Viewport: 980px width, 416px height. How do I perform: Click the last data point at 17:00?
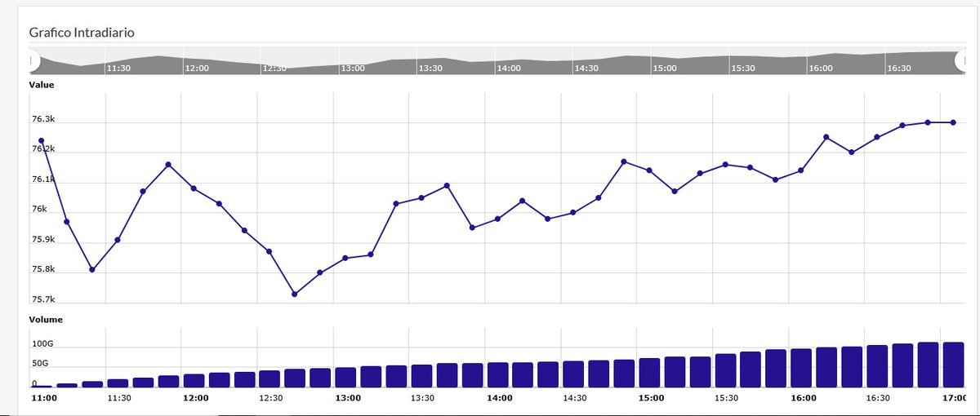click(x=953, y=122)
